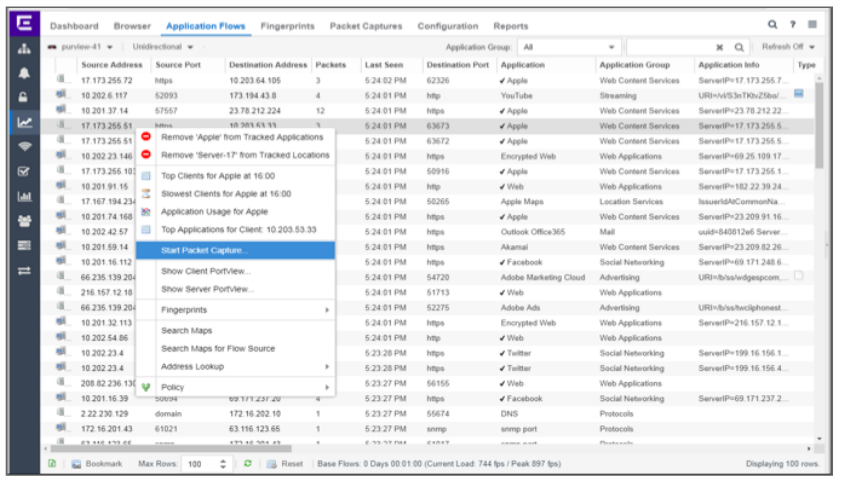Open the Network topology sidebar icon

pyautogui.click(x=24, y=49)
